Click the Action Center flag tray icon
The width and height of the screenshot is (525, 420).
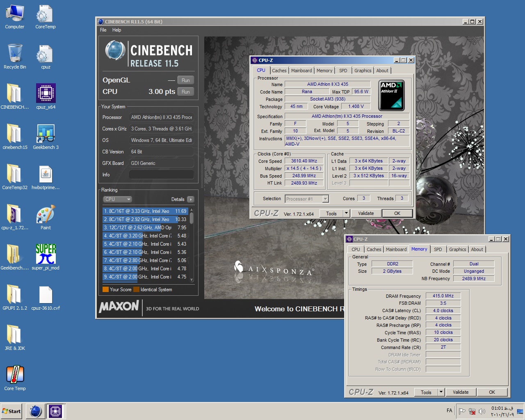pyautogui.click(x=462, y=411)
